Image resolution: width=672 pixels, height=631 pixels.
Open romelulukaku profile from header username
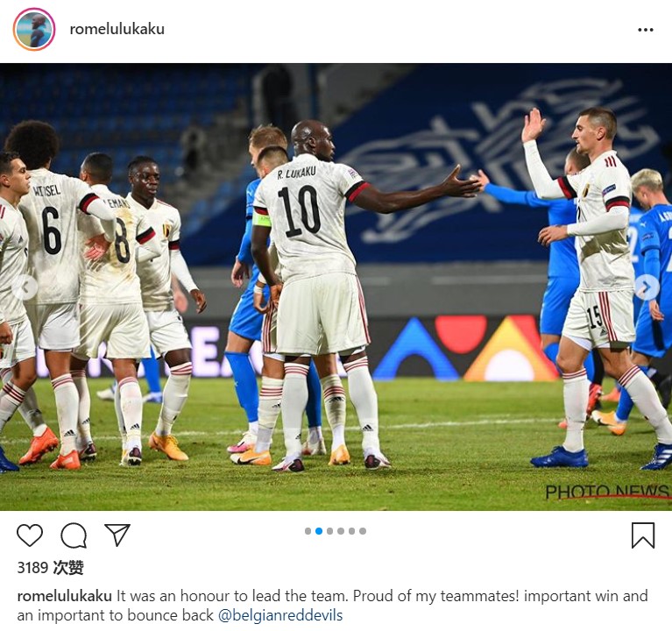[117, 29]
